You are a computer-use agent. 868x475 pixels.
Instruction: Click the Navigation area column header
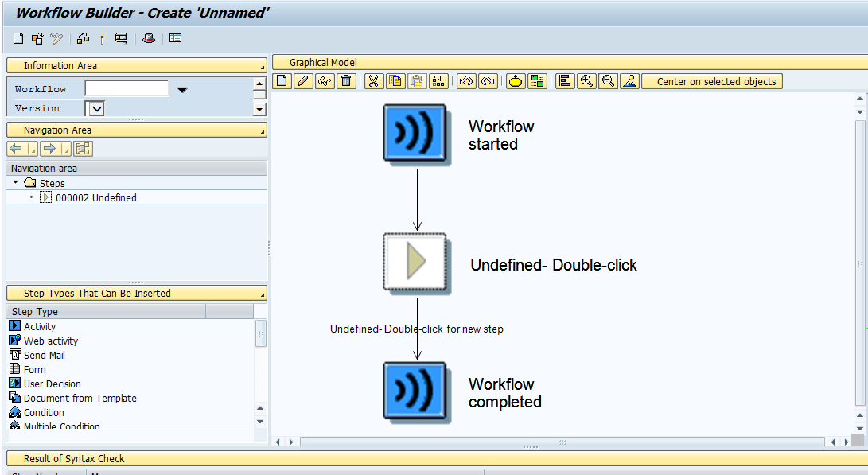coord(136,169)
